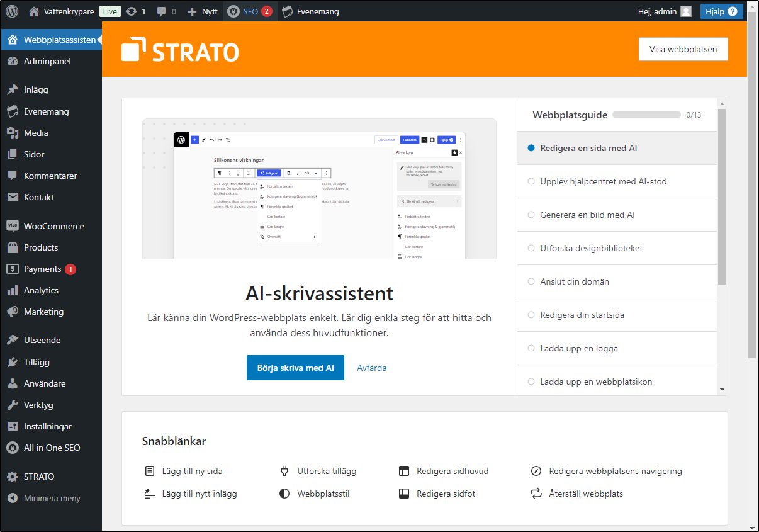Open Webbplatsstil via its contrast icon

point(283,494)
